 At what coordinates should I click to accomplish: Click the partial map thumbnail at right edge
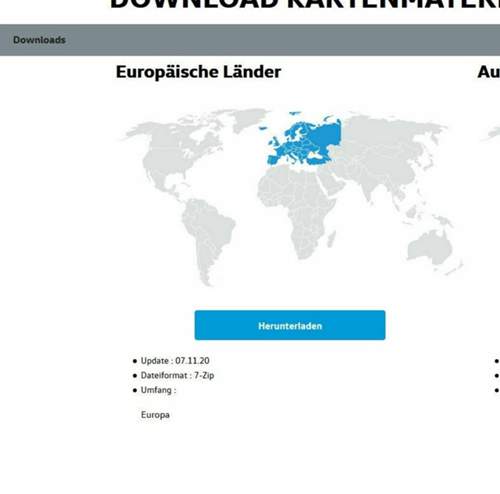[x=491, y=133]
